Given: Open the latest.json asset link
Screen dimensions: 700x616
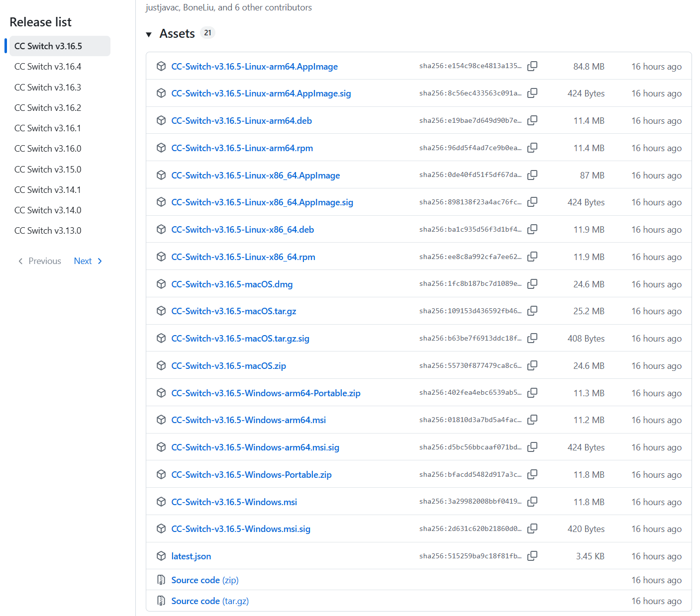Looking at the screenshot, I should click(191, 556).
